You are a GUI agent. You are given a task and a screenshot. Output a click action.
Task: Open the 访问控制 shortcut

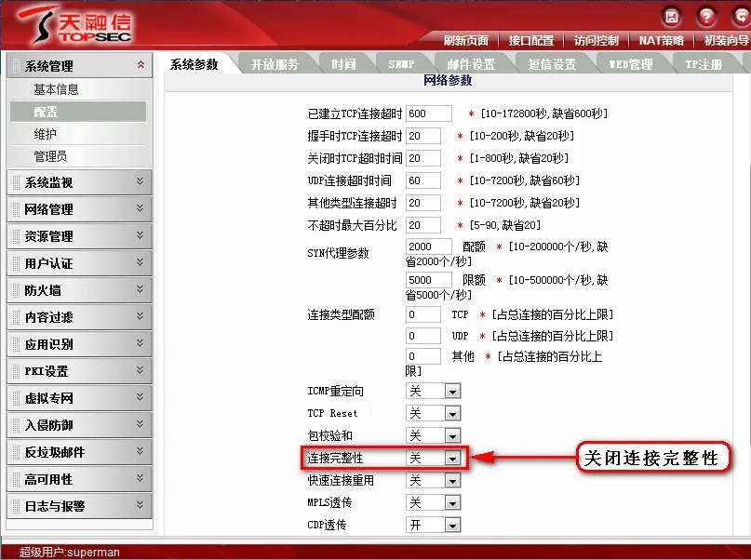coord(596,41)
